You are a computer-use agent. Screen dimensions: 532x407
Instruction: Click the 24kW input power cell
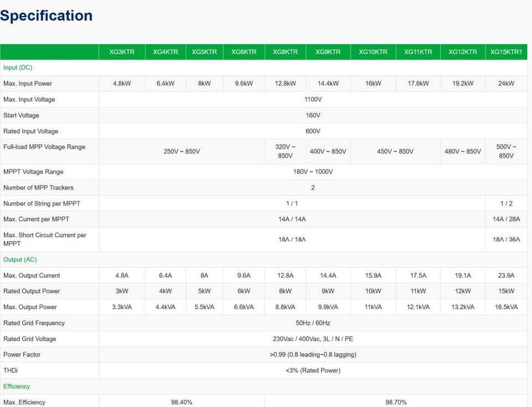coord(506,83)
